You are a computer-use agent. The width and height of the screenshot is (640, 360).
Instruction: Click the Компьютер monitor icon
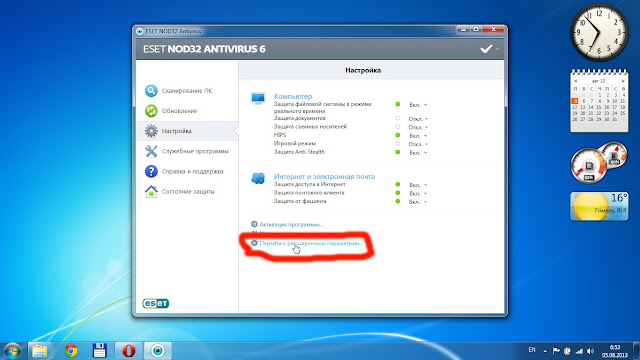(258, 98)
